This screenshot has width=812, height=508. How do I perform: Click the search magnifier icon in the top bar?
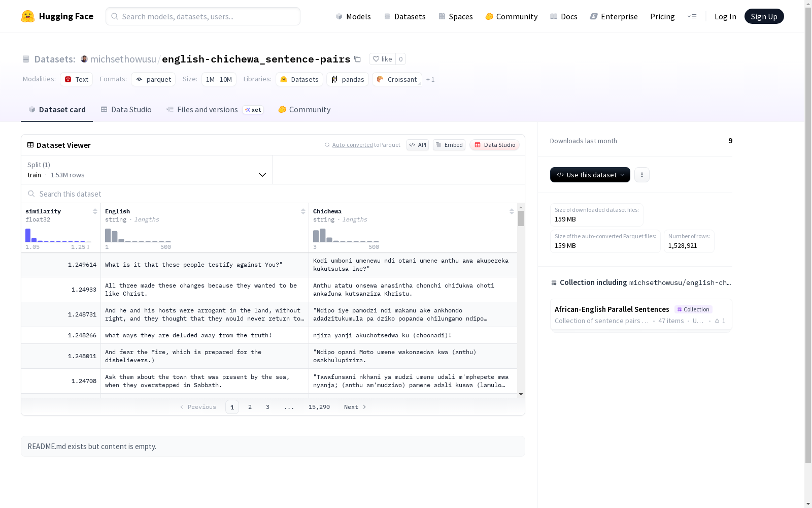coord(115,16)
